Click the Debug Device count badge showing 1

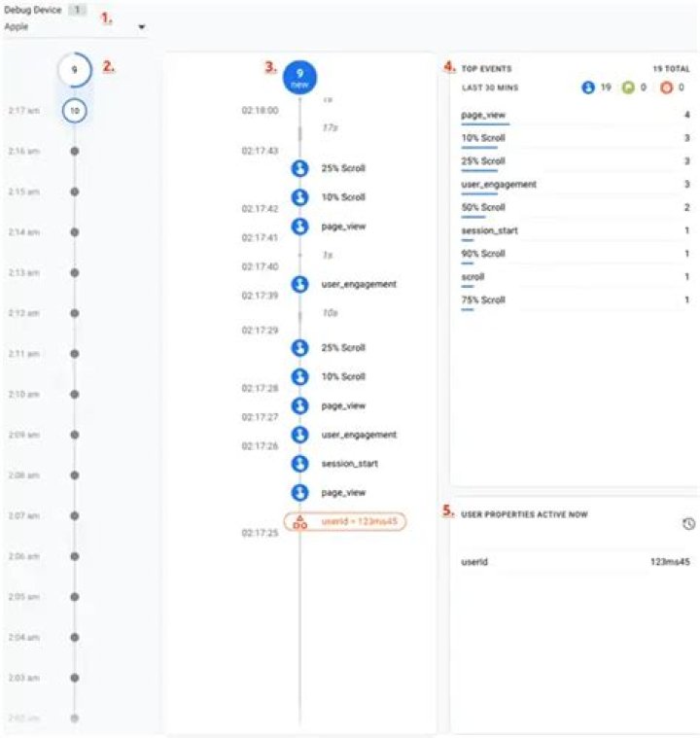pyautogui.click(x=78, y=10)
